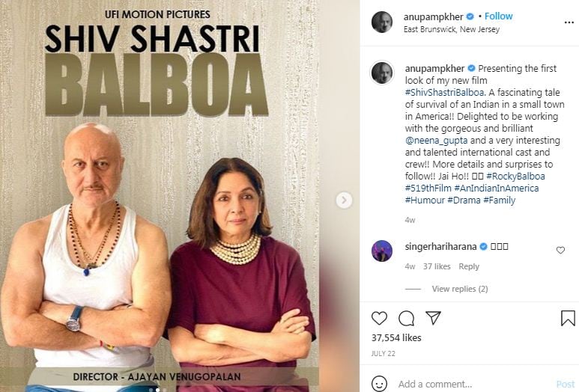Open the three-dot more options menu

tap(569, 22)
